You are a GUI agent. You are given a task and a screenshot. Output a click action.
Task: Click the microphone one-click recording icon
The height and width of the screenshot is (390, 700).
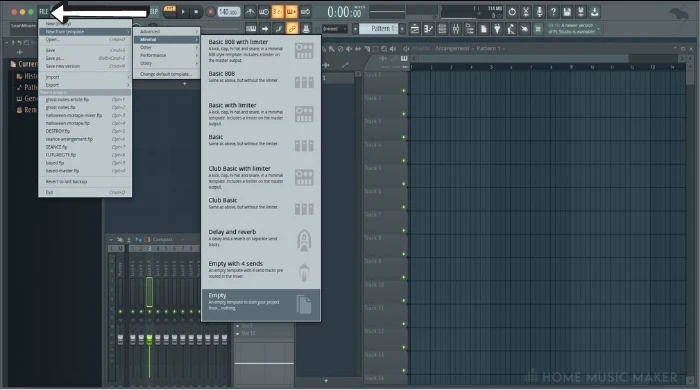540,12
